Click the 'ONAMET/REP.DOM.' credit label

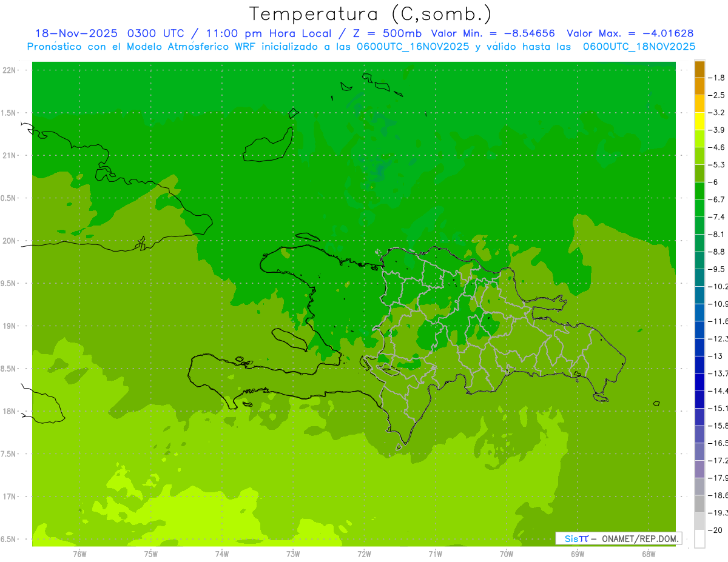639,538
